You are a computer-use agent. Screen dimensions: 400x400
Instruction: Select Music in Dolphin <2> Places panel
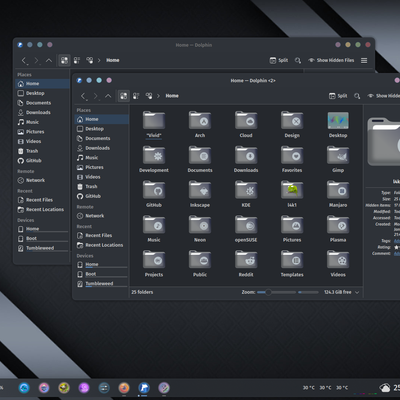click(102, 158)
